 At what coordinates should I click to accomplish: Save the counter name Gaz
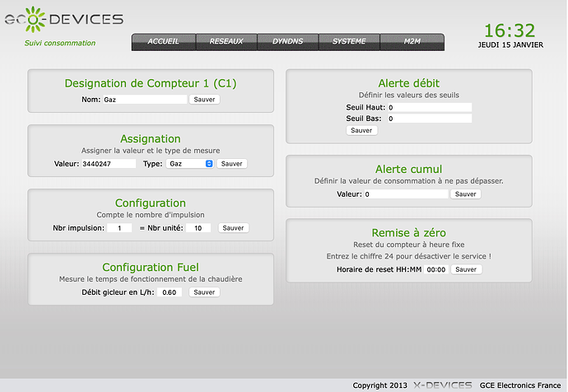(205, 100)
